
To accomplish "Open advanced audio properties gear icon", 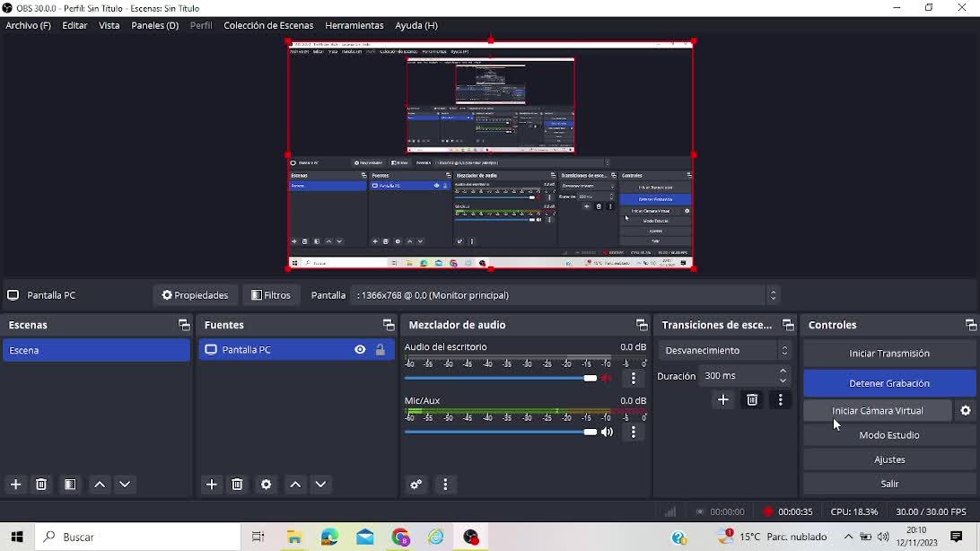I will tap(416, 485).
